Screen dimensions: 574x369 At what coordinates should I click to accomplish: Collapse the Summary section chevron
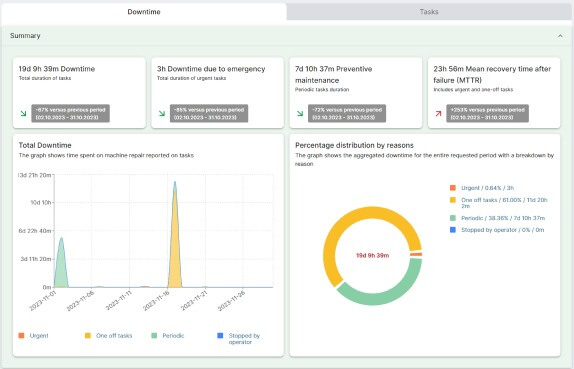tap(560, 36)
